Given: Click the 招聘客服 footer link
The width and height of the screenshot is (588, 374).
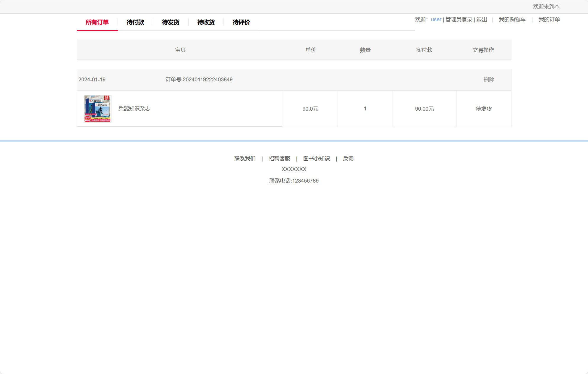Looking at the screenshot, I should (x=279, y=159).
